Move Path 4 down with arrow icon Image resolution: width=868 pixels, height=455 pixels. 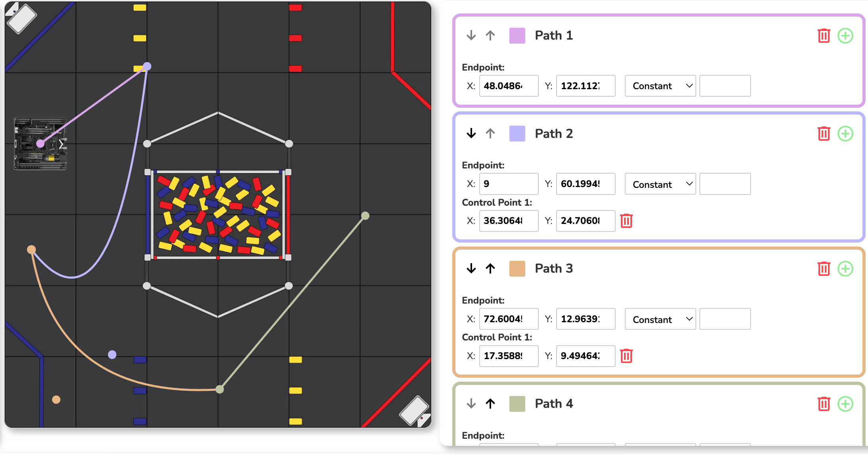point(471,404)
